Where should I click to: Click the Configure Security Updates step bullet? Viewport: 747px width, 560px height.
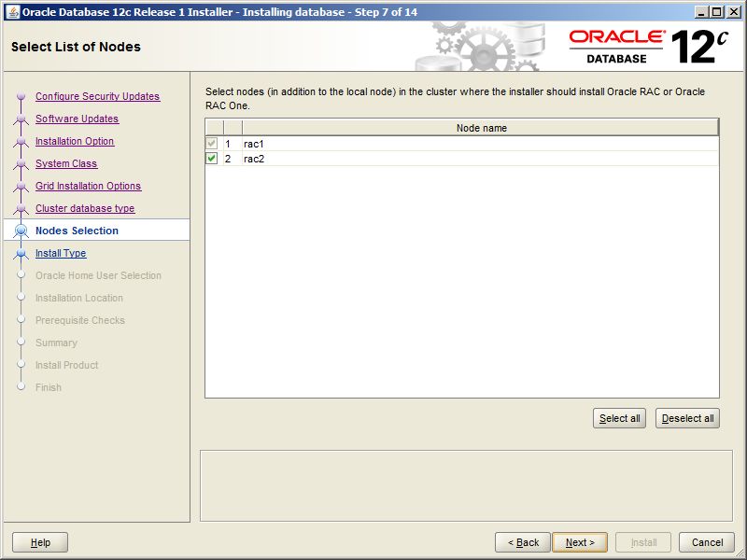click(21, 96)
